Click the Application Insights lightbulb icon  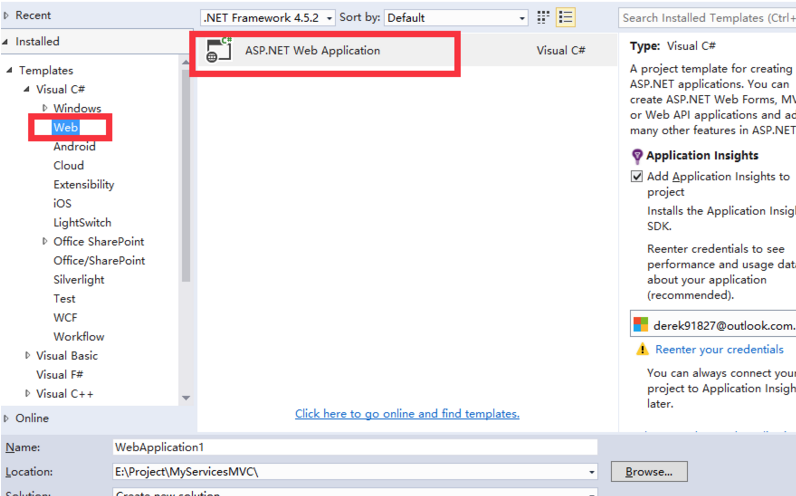[637, 156]
